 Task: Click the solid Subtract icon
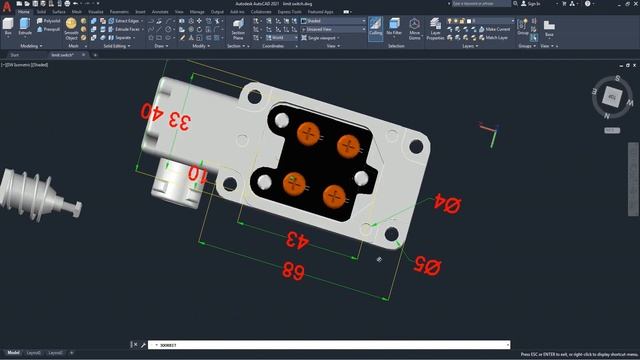click(93, 29)
